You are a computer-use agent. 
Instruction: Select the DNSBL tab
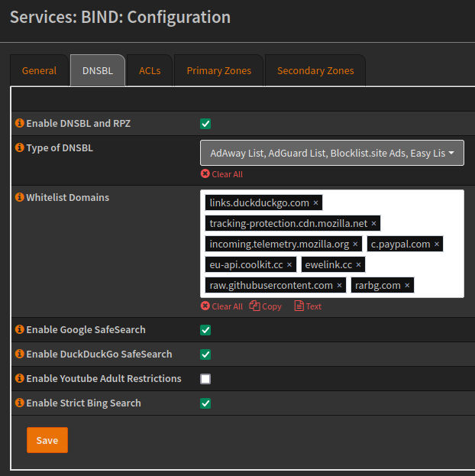pyautogui.click(x=98, y=70)
